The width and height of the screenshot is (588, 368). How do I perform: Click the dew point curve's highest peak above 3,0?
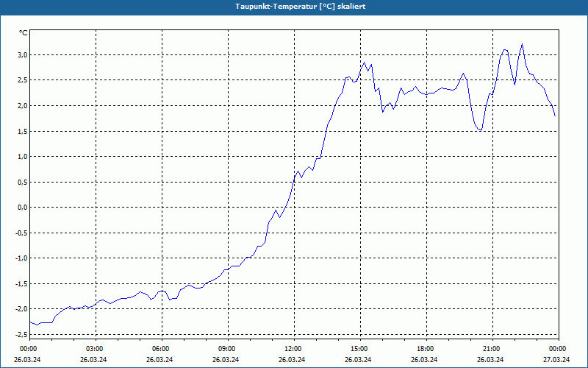[522, 44]
